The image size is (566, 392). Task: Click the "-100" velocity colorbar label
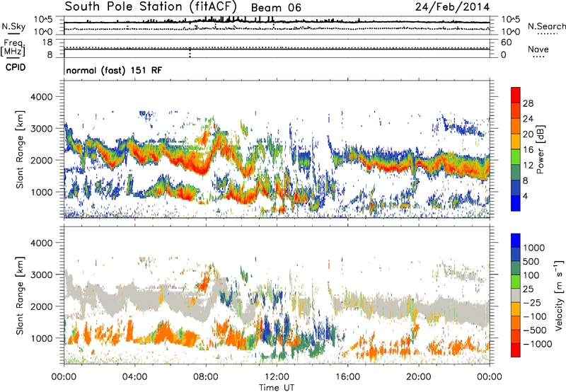[534, 316]
